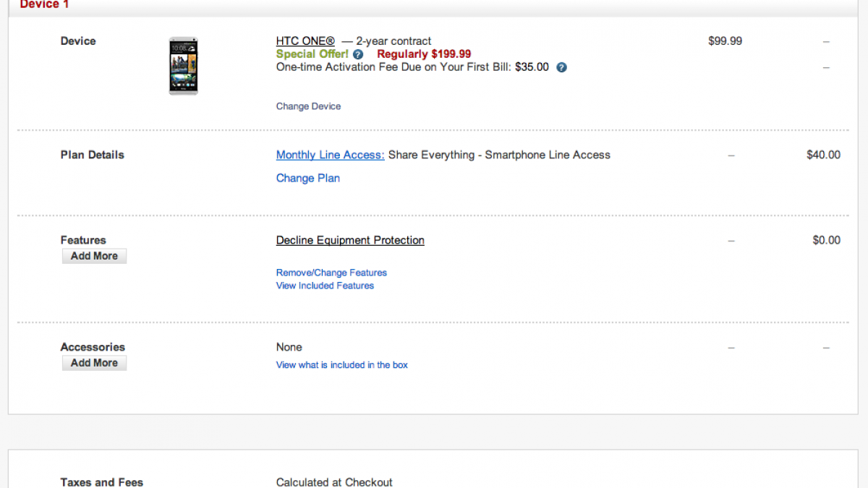Click the $99.99 device price
This screenshot has width=868, height=488.
[x=725, y=41]
